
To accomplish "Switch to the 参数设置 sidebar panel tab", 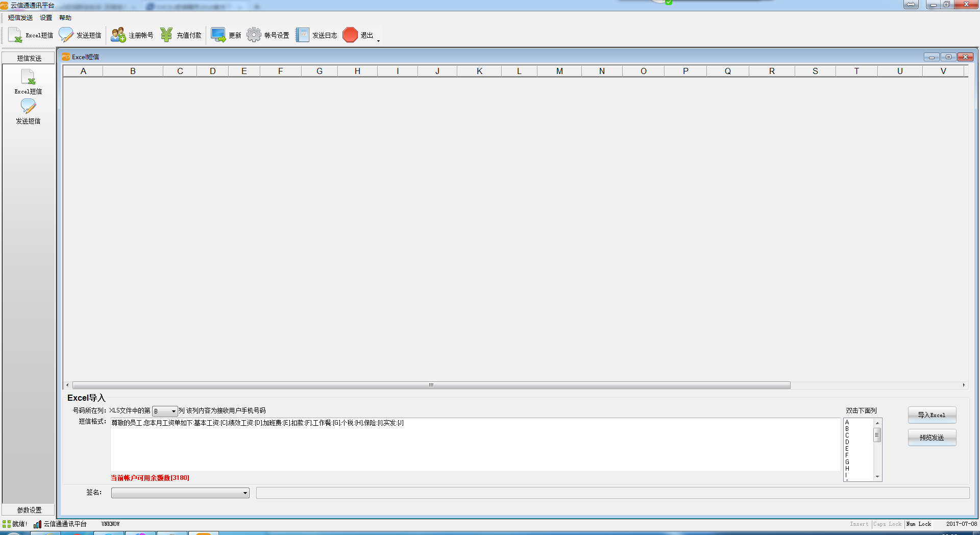I will (x=29, y=510).
